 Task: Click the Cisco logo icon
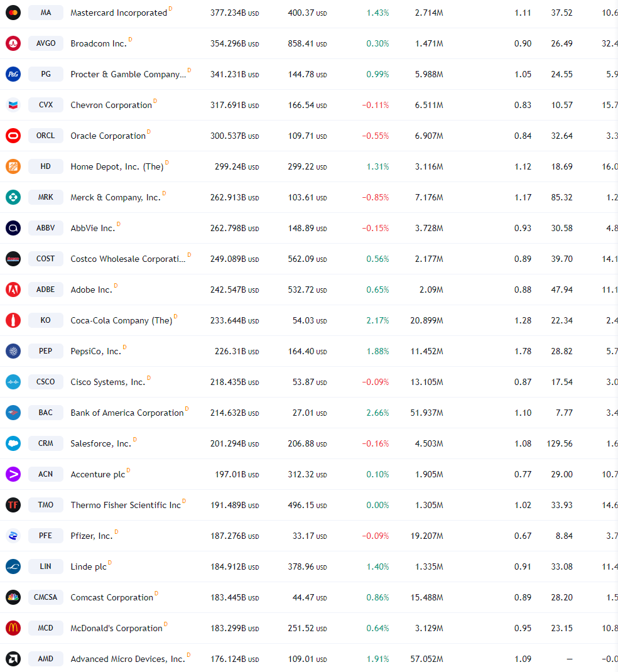tap(13, 382)
